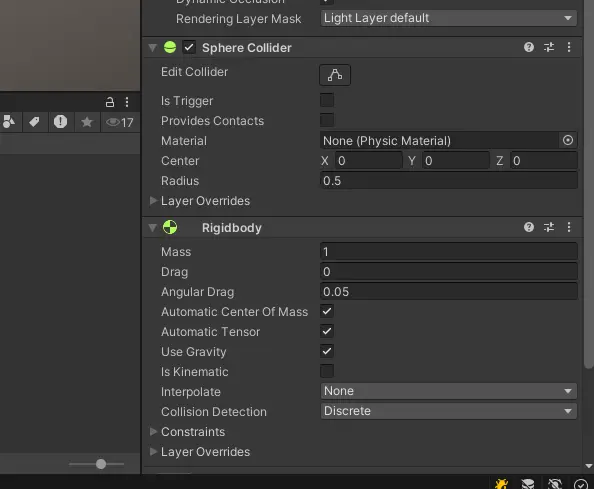This screenshot has width=594, height=489.
Task: Click the cache server status icon
Action: coord(528,484)
